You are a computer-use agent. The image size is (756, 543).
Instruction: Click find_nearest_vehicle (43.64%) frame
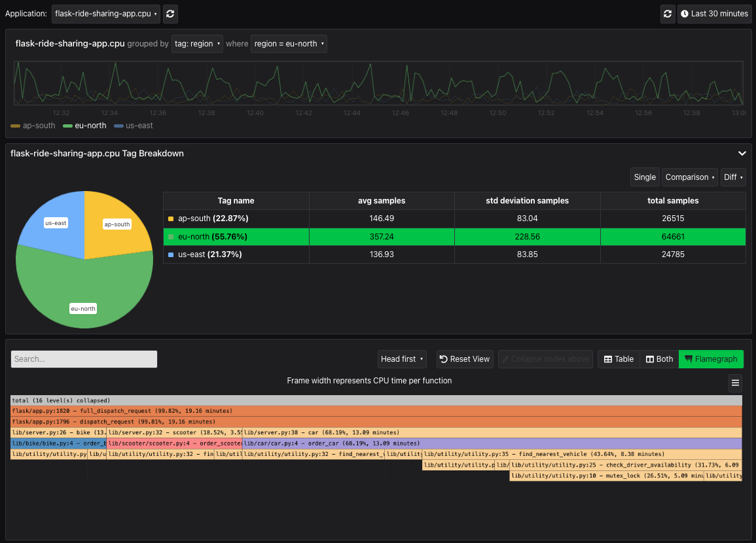pos(582,454)
